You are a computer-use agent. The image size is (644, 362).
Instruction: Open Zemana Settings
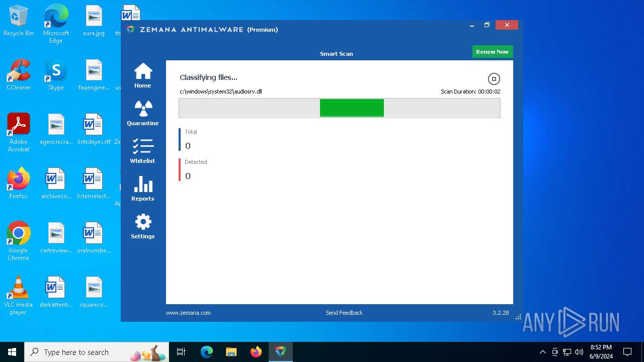coord(143,226)
